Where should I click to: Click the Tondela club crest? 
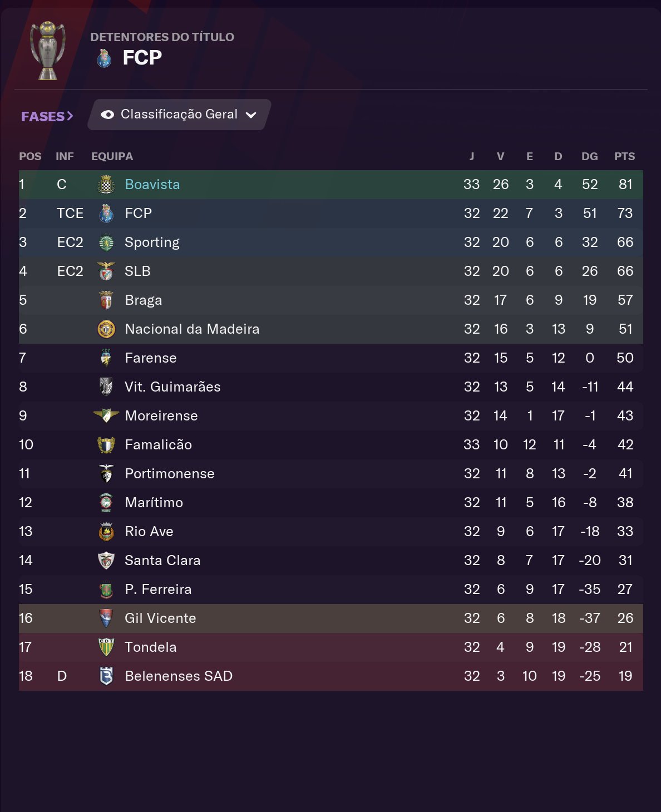coord(106,647)
